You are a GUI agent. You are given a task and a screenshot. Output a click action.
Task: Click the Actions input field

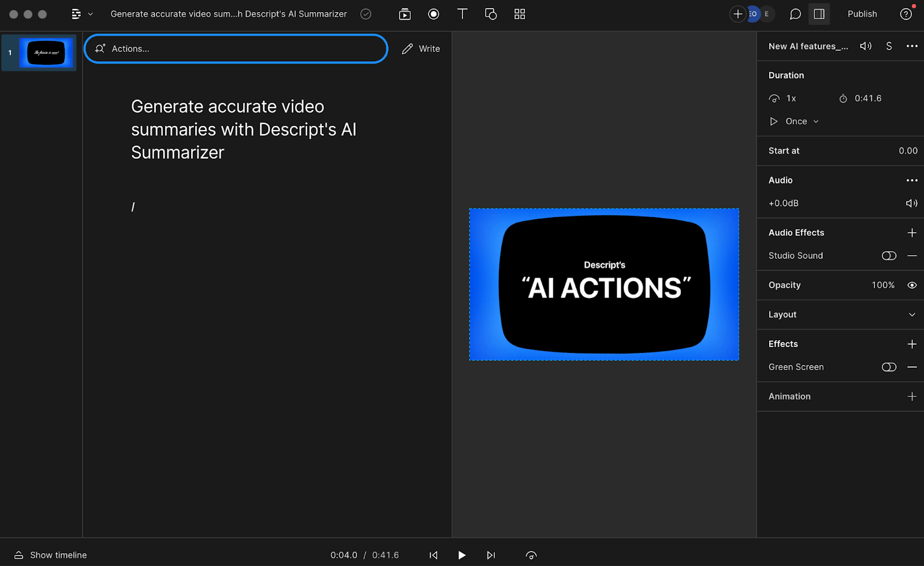236,49
